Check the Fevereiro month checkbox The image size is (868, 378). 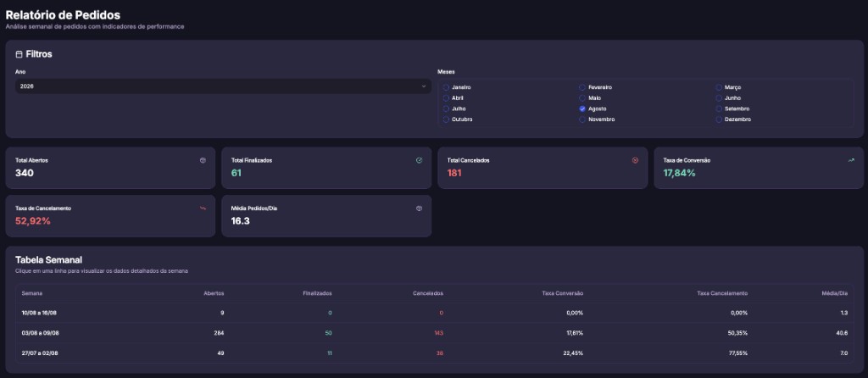[x=582, y=87]
